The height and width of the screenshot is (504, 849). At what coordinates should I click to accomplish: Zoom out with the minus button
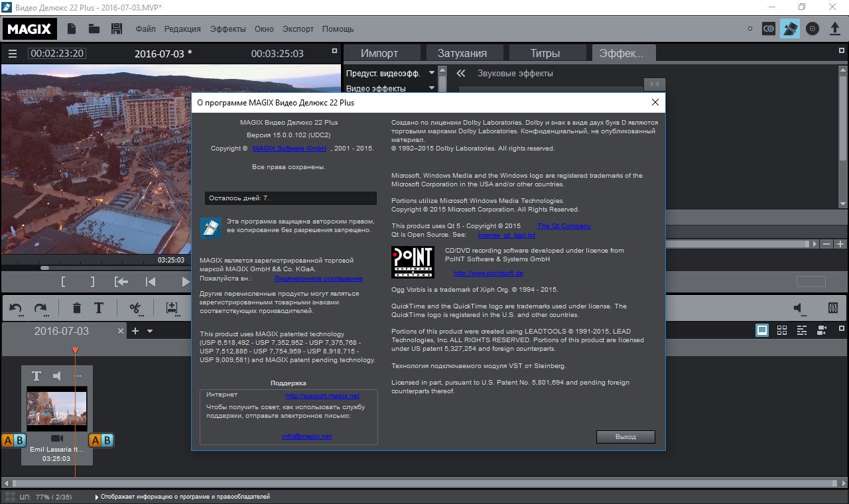pos(828,244)
